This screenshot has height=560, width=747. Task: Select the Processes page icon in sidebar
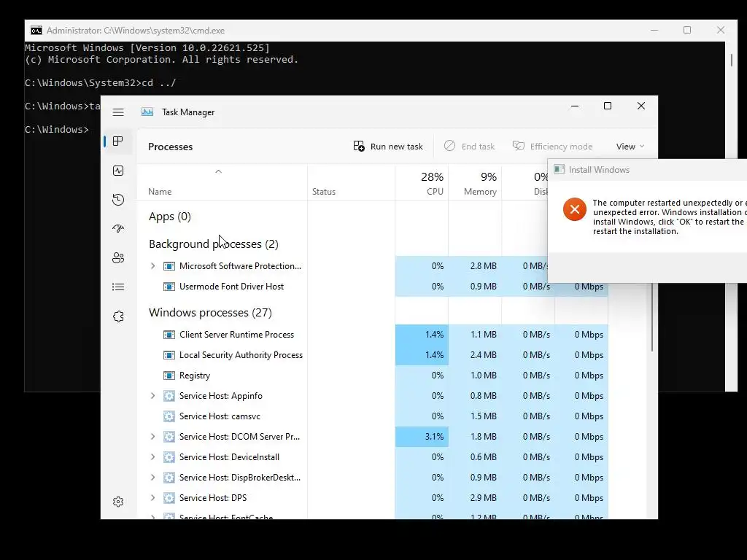tap(118, 141)
